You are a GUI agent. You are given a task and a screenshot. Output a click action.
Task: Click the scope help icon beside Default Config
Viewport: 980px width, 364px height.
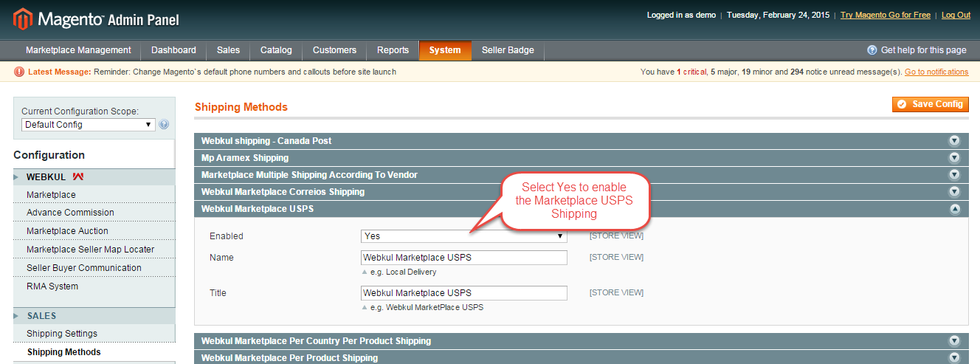[x=164, y=125]
